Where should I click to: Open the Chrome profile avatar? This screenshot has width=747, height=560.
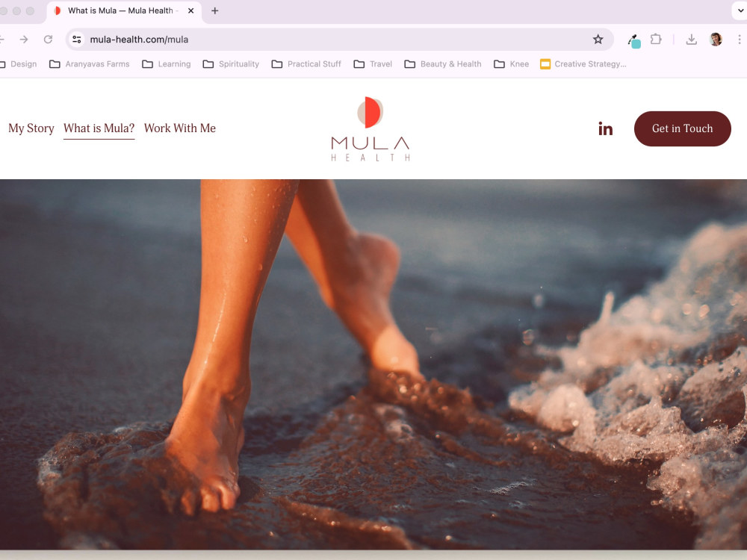716,40
